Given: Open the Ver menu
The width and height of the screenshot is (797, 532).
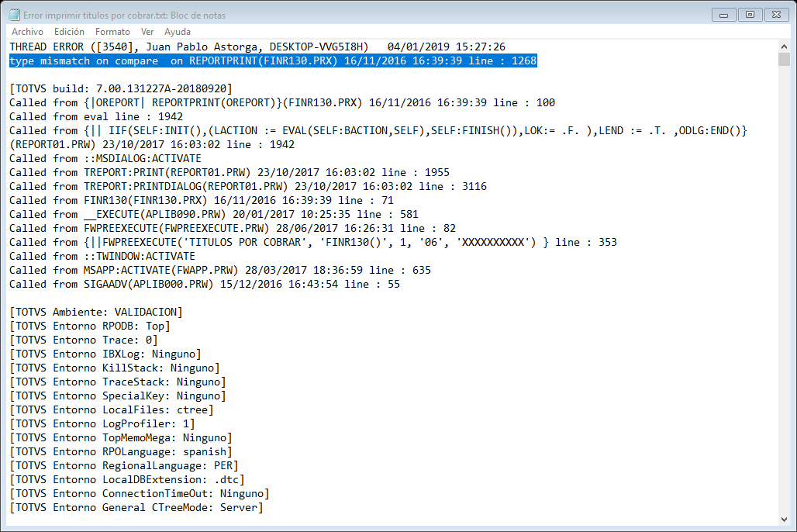Looking at the screenshot, I should 147,32.
